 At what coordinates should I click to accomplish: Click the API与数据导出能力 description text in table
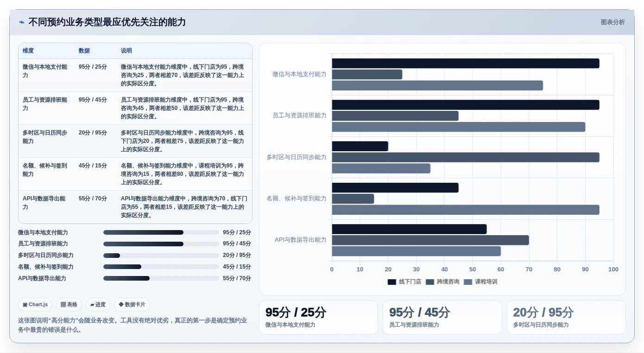point(184,207)
